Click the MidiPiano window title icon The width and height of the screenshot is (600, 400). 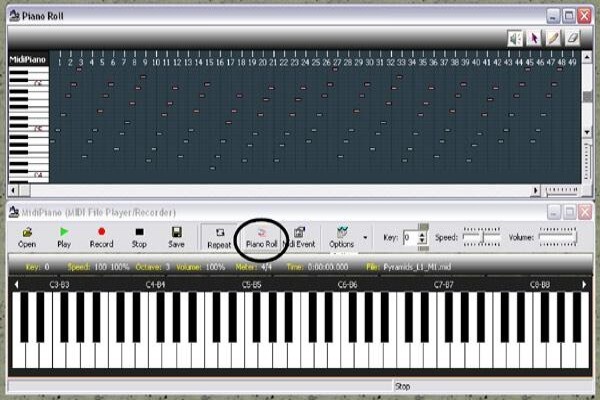tap(14, 211)
